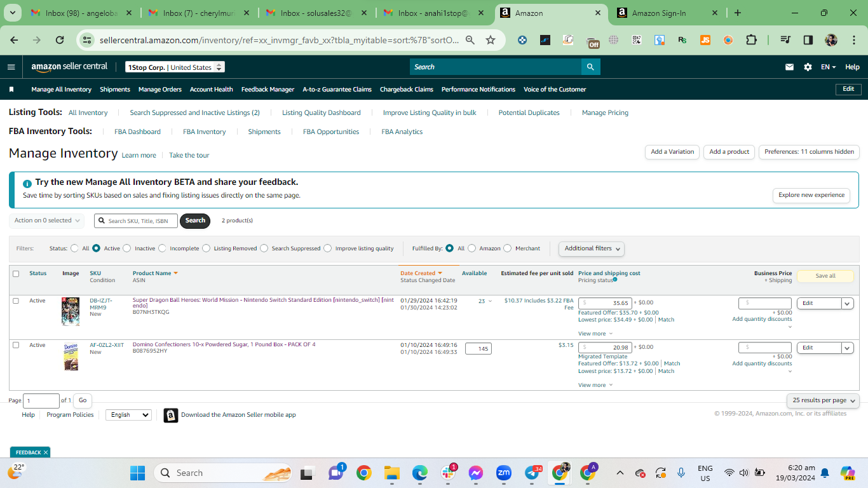Click the magnifier button of the top search bar
Image resolution: width=868 pixels, height=488 pixels.
[x=590, y=67]
